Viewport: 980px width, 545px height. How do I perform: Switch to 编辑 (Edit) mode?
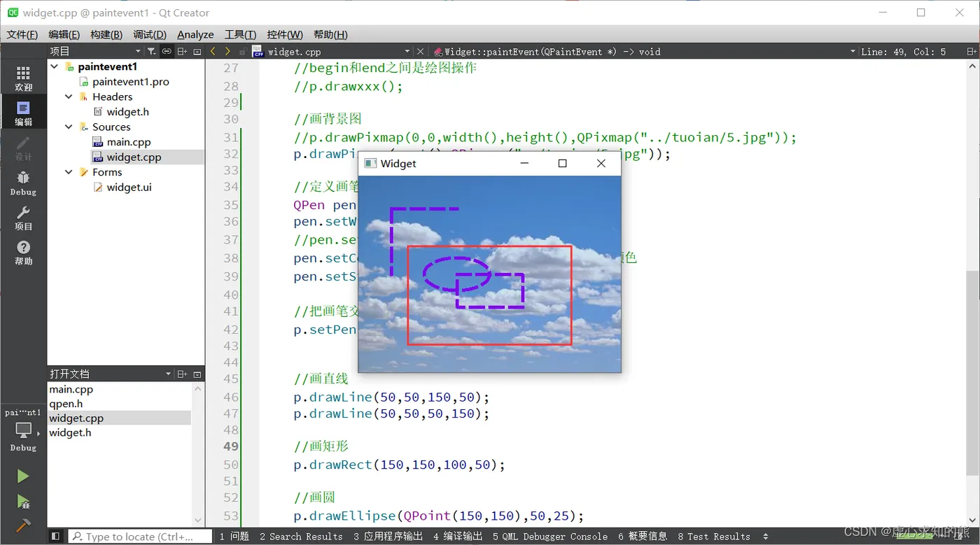[x=23, y=113]
